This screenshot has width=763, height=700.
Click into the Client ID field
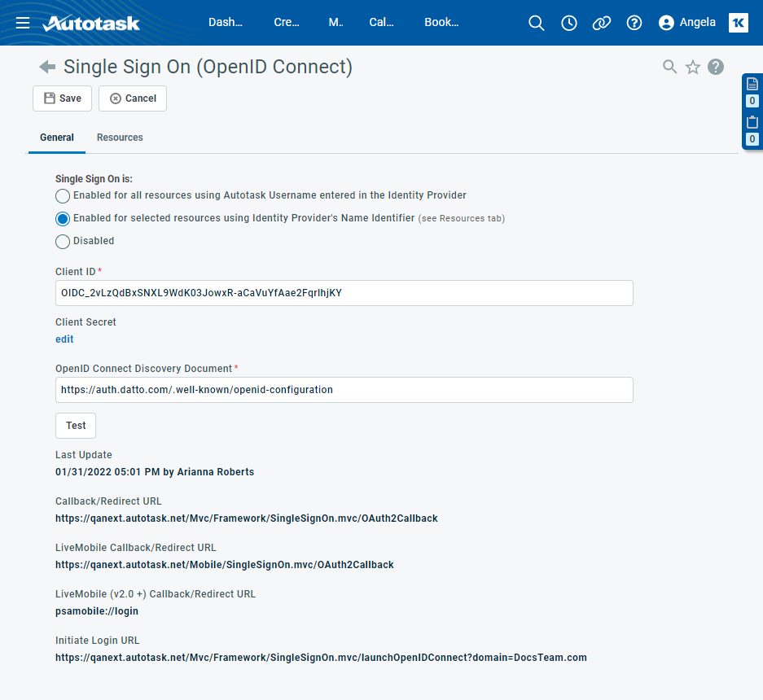pyautogui.click(x=344, y=293)
